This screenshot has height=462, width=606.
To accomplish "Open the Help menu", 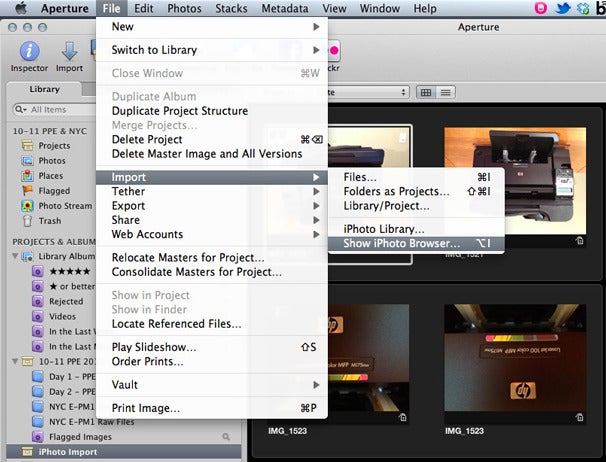I will point(425,8).
